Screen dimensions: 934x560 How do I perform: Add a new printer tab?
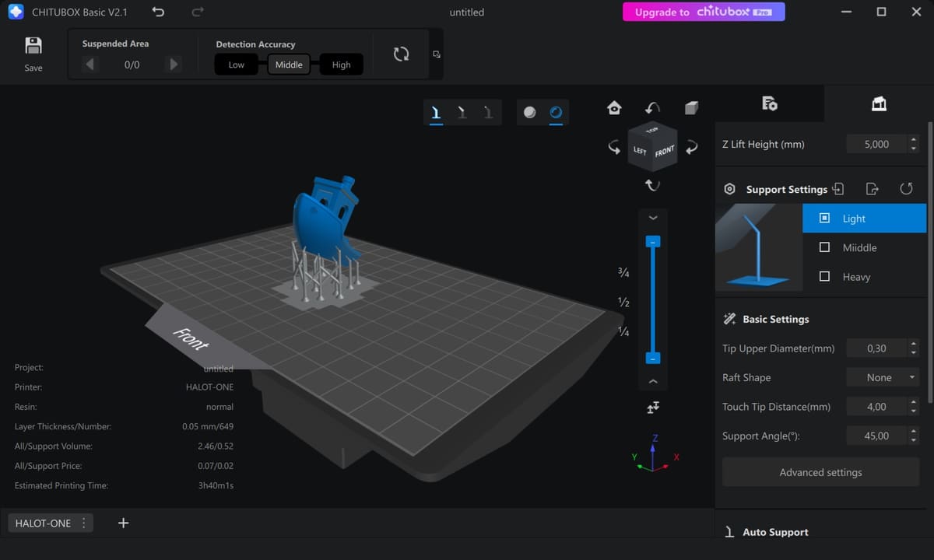pyautogui.click(x=123, y=523)
